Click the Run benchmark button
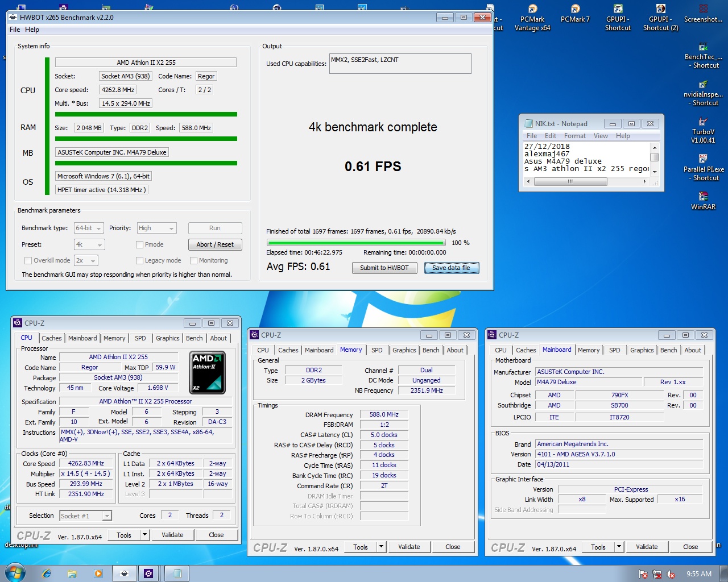The height and width of the screenshot is (582, 728). tap(215, 228)
